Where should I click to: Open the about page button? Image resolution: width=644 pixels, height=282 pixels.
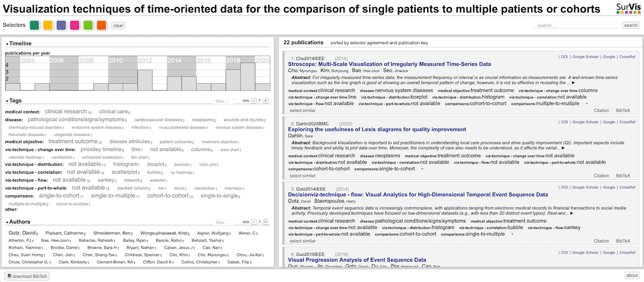pyautogui.click(x=632, y=276)
